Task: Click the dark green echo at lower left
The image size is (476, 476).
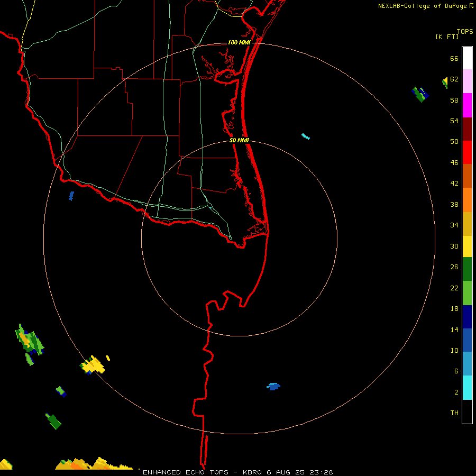Action: [x=54, y=421]
